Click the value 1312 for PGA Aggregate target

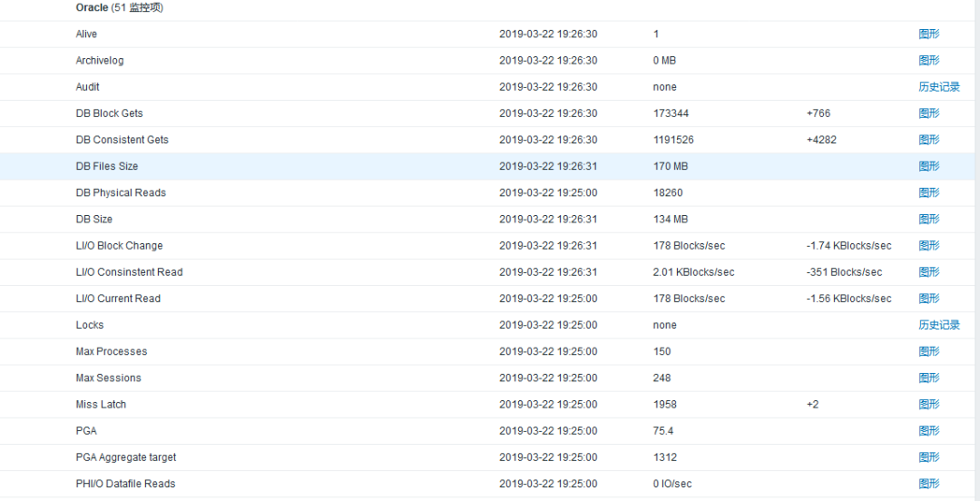tap(665, 457)
